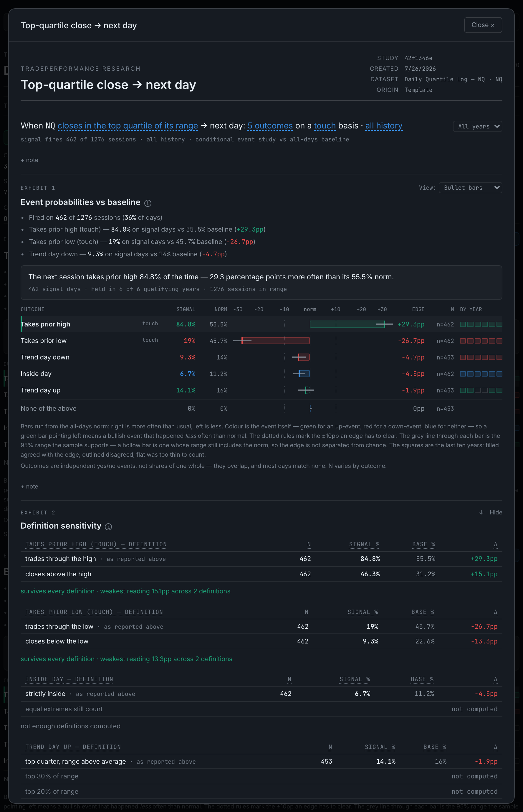The height and width of the screenshot is (812, 523).
Task: Click the 'touch' basis link
Action: pyautogui.click(x=325, y=126)
